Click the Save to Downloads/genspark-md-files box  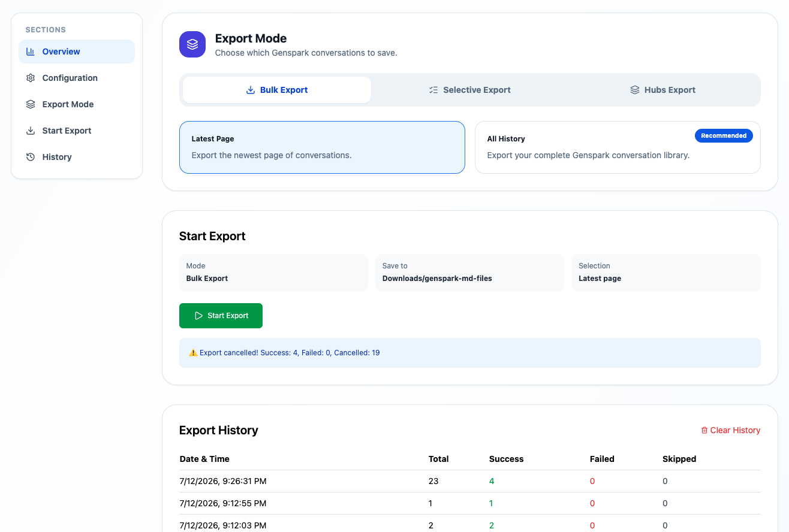[469, 273]
